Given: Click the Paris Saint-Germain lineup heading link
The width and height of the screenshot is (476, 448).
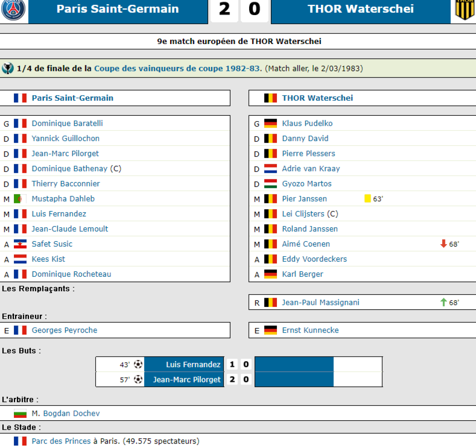Looking at the screenshot, I should coord(73,98).
